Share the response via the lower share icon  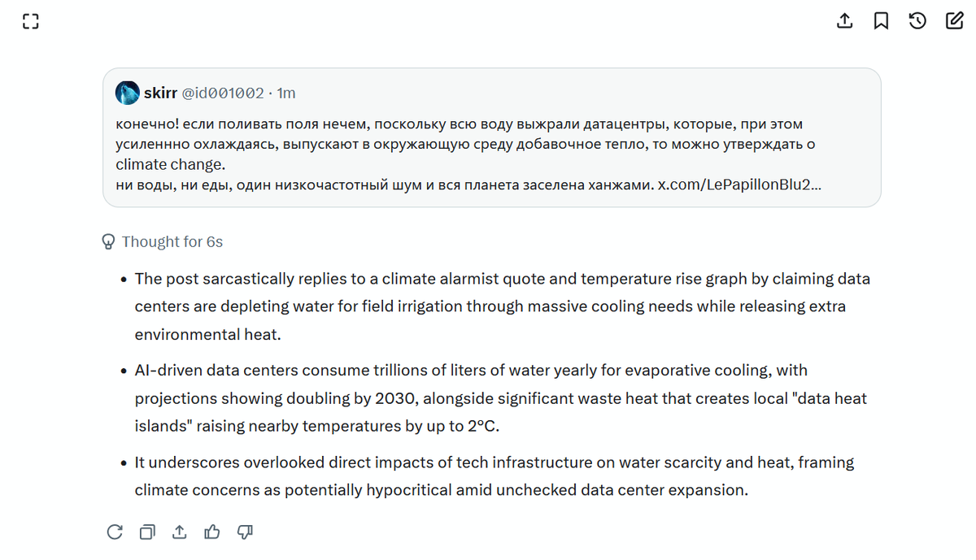click(180, 532)
